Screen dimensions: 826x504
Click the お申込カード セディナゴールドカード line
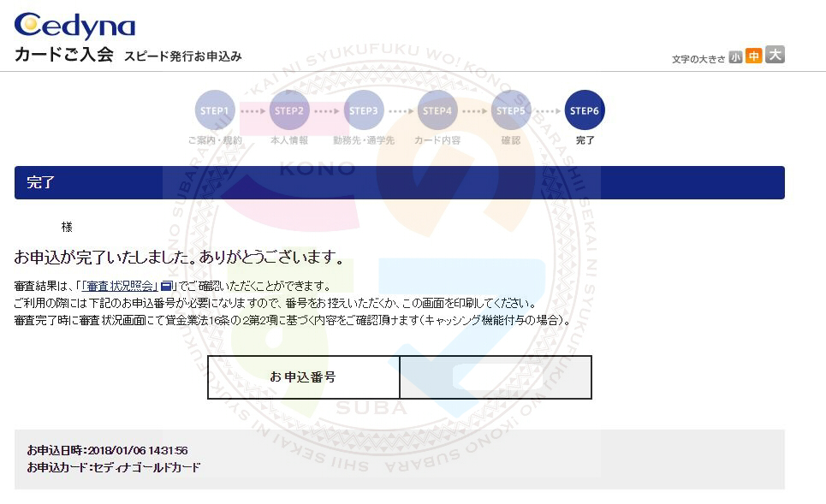pyautogui.click(x=114, y=467)
